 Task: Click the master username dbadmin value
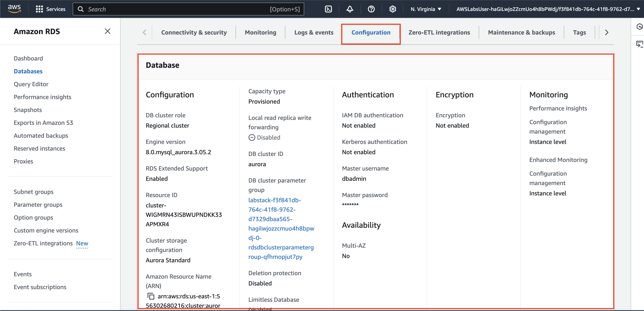(x=354, y=179)
